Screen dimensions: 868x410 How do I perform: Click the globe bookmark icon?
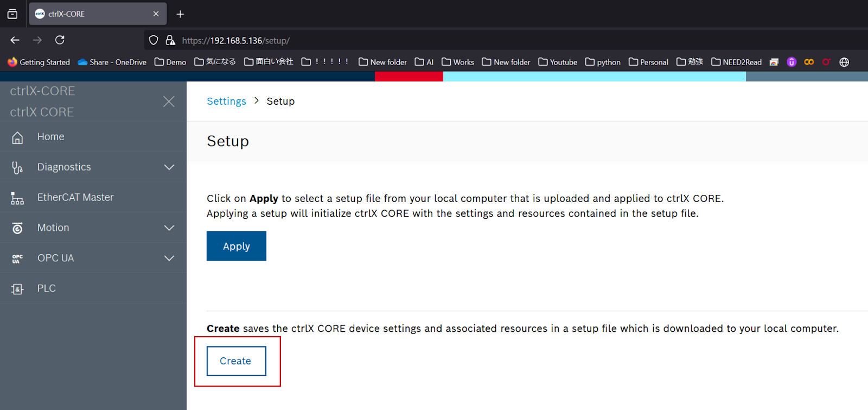tap(844, 62)
